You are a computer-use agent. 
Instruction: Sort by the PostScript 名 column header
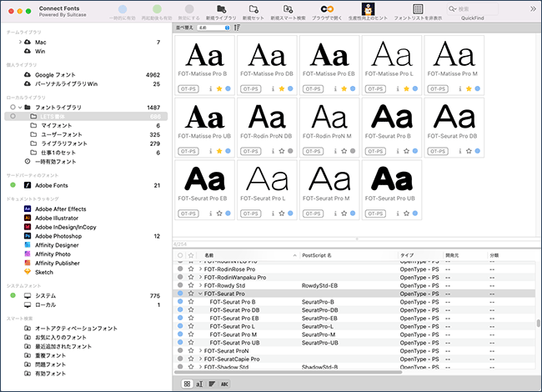pos(349,255)
